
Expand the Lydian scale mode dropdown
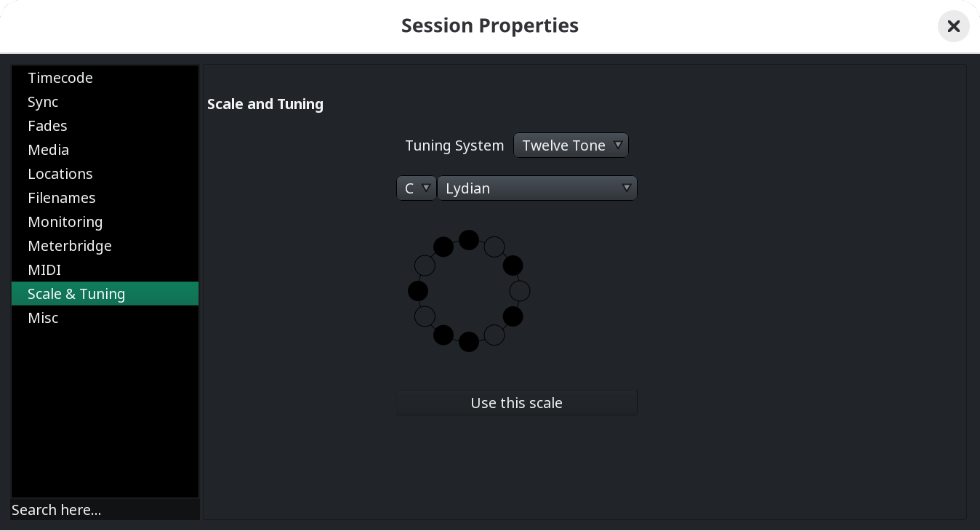click(537, 188)
